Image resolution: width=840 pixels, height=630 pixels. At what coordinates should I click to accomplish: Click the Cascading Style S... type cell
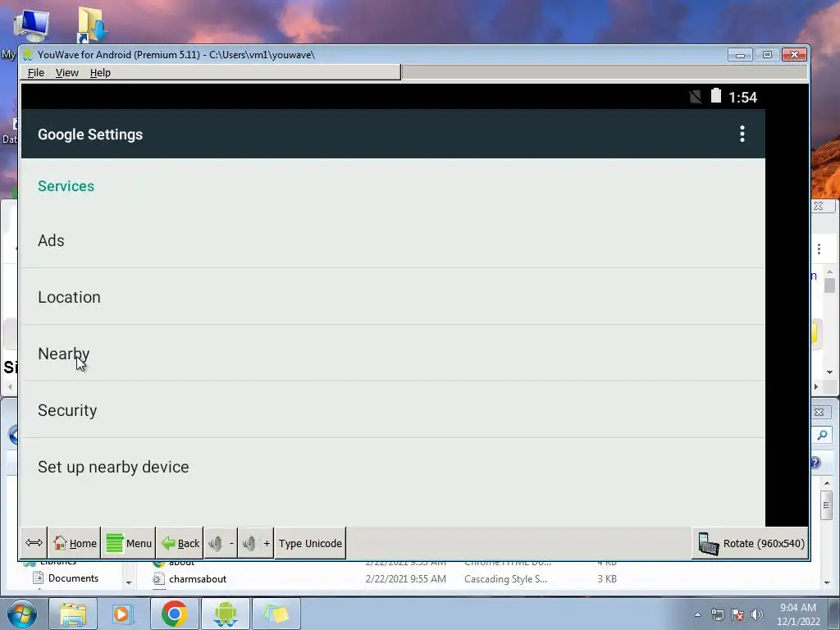(x=505, y=578)
